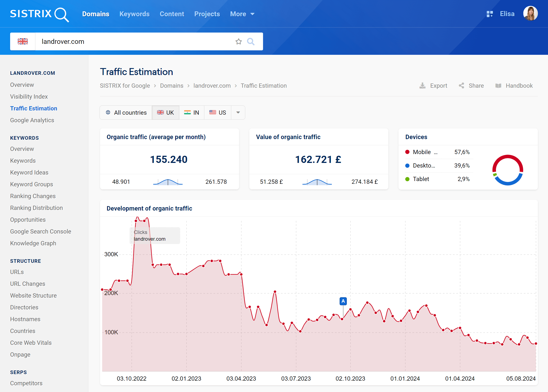Expand the More menu in top navigation
Image resolution: width=548 pixels, height=392 pixels.
[242, 14]
